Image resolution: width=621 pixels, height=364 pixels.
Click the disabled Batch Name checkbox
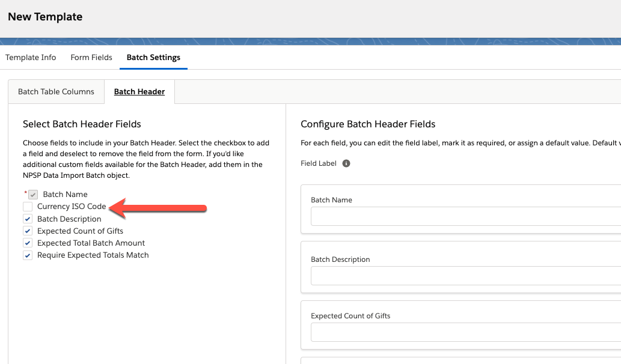pyautogui.click(x=32, y=194)
